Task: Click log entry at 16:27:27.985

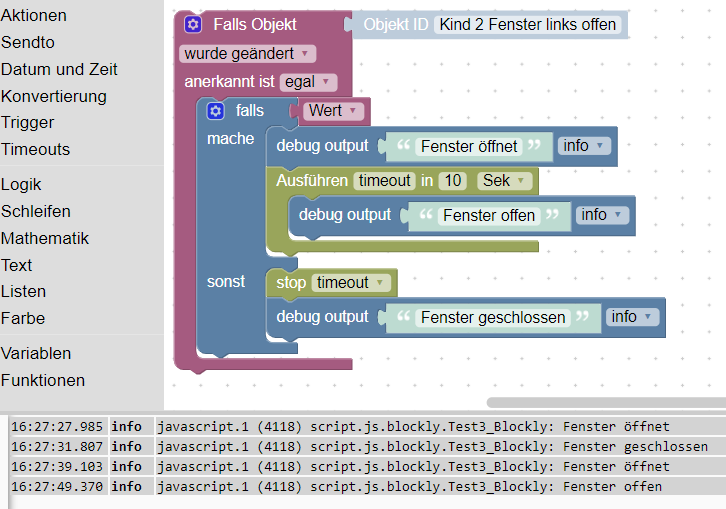Action: click(x=363, y=427)
